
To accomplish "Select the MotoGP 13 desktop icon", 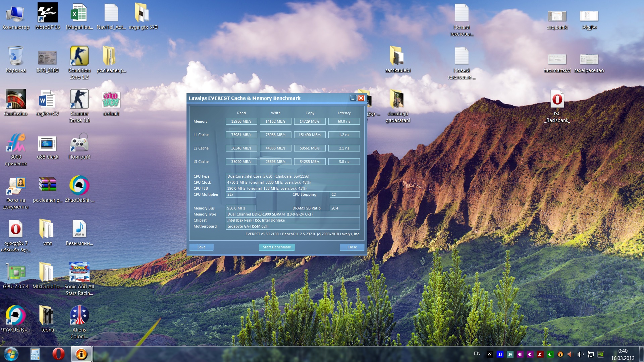I will pyautogui.click(x=48, y=16).
